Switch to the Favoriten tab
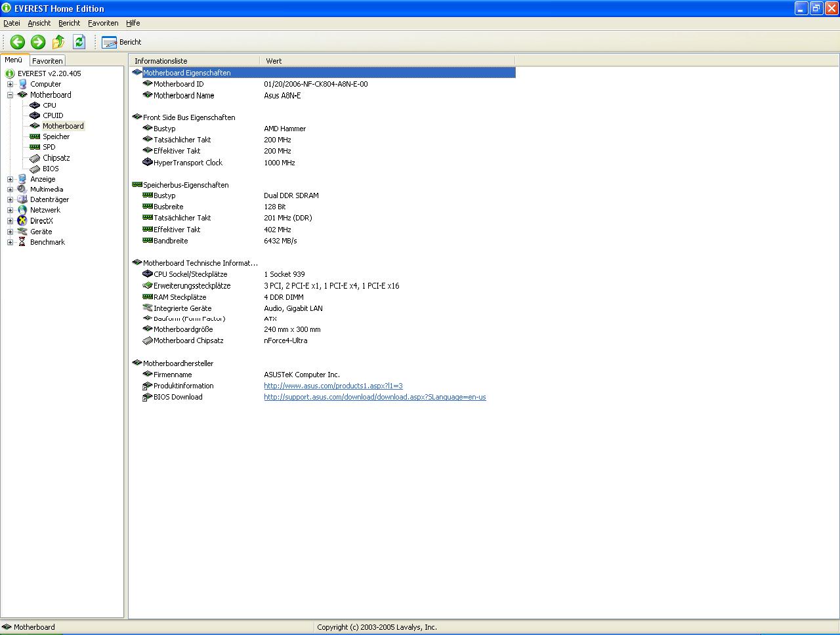Viewport: 840px width, 635px height. click(47, 60)
